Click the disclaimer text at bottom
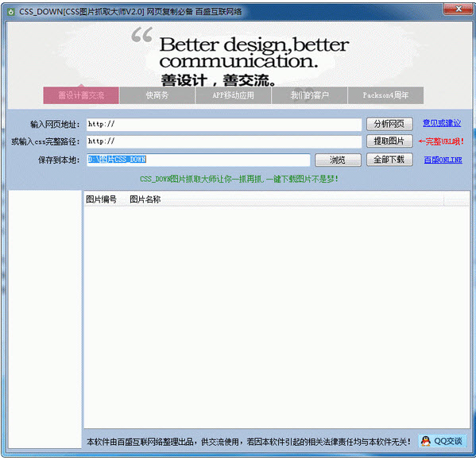This screenshot has height=460, width=476. coord(248,442)
